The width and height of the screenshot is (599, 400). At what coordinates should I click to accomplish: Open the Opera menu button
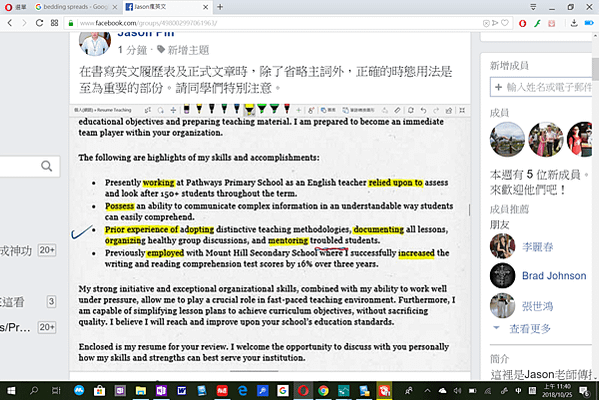point(16,7)
